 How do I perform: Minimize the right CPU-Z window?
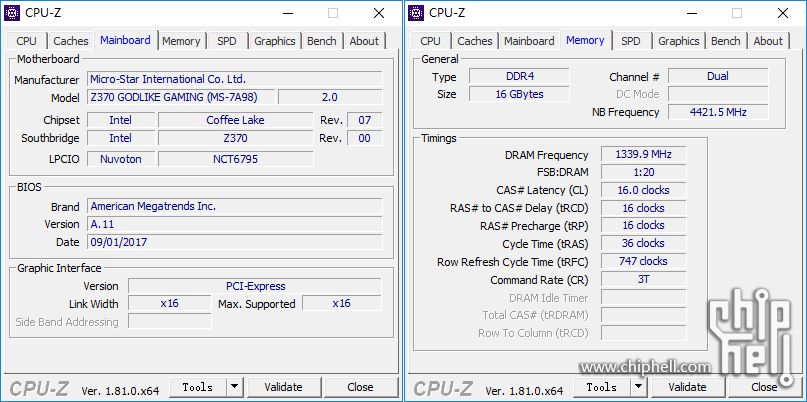coord(693,13)
